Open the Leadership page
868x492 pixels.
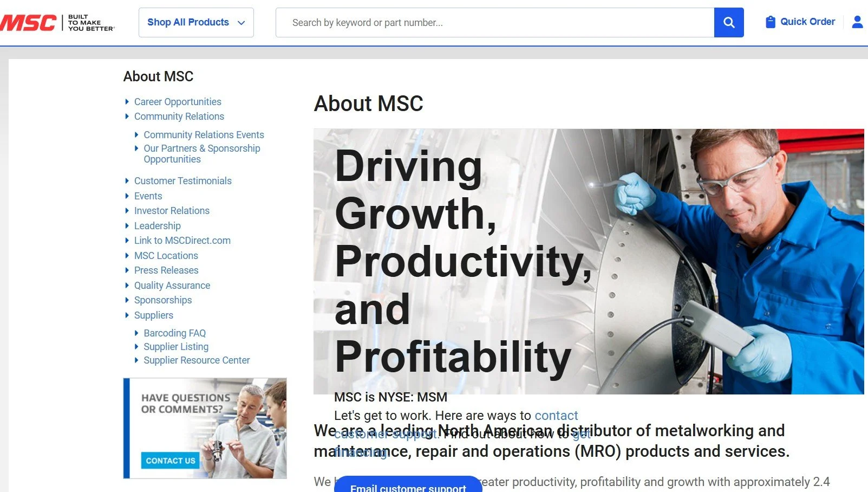[x=158, y=226]
